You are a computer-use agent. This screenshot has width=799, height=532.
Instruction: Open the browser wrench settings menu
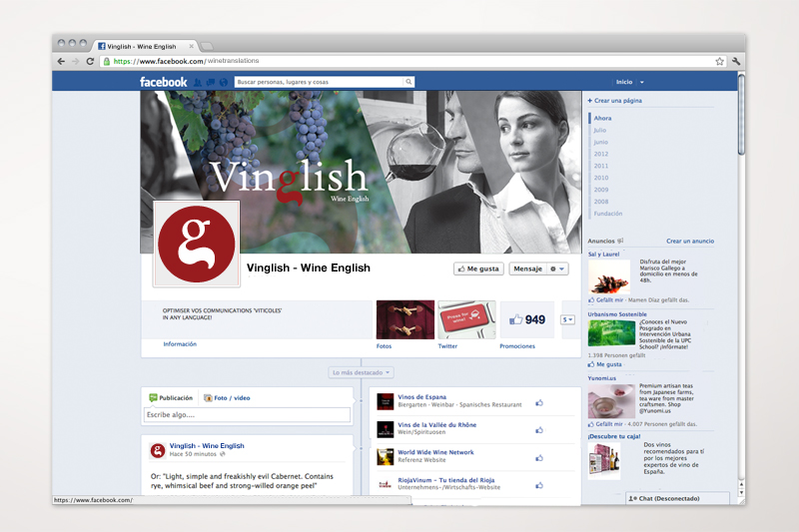coord(736,61)
